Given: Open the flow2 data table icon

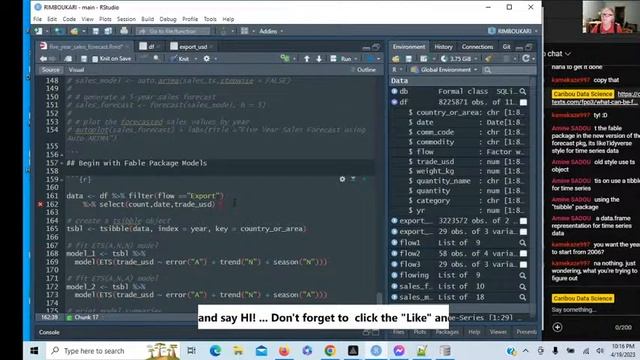Looking at the screenshot, I should pyautogui.click(x=523, y=253).
